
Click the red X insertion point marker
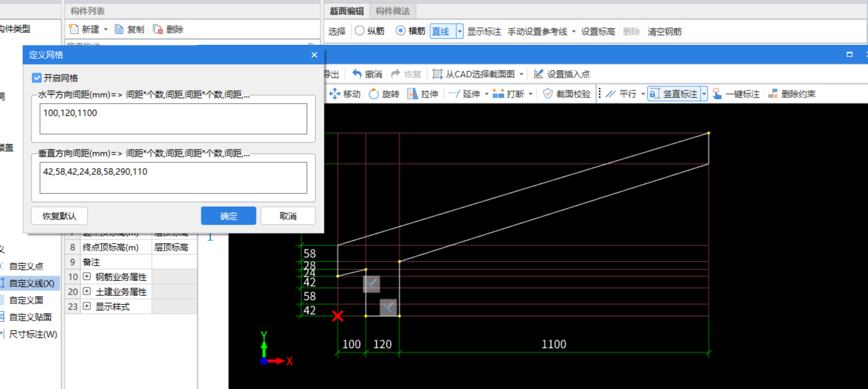click(x=337, y=316)
